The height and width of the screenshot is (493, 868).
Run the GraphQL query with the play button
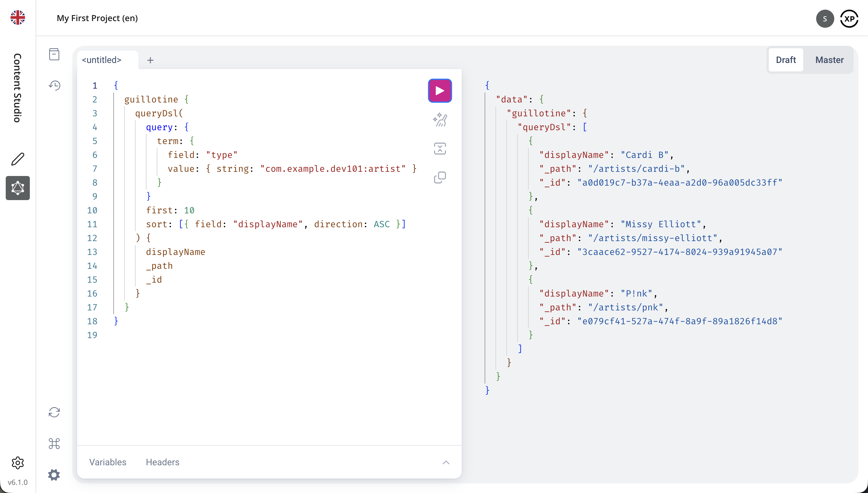tap(440, 91)
